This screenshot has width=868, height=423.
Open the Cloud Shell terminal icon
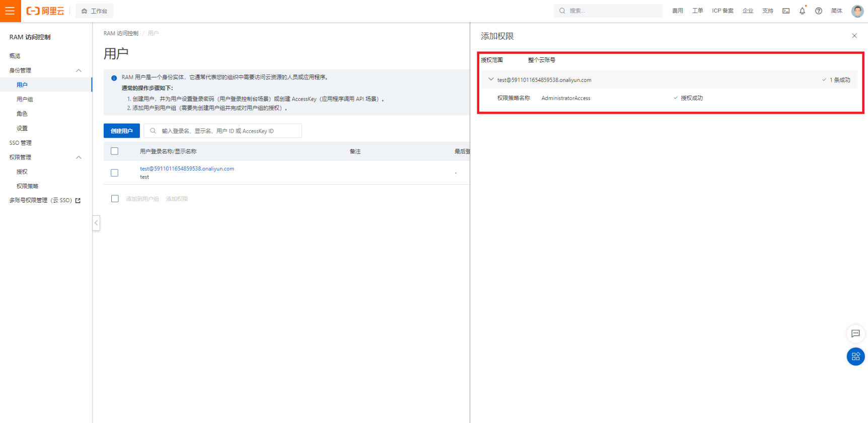tap(786, 11)
